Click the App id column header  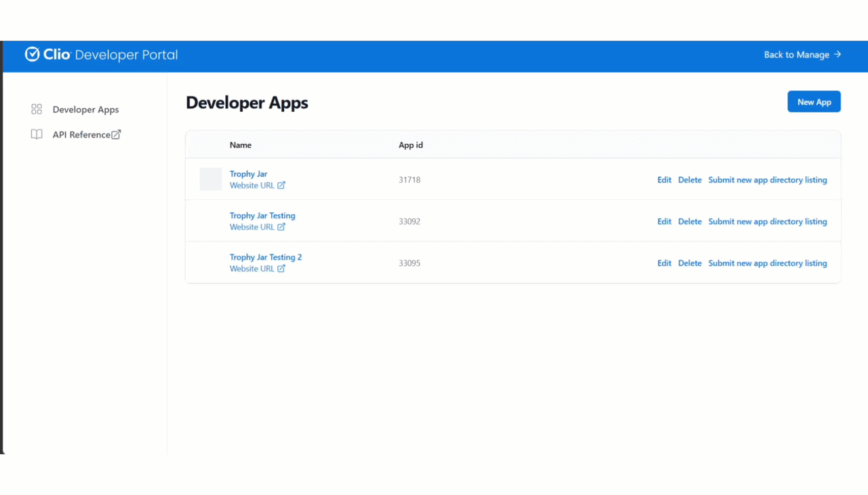pos(411,145)
